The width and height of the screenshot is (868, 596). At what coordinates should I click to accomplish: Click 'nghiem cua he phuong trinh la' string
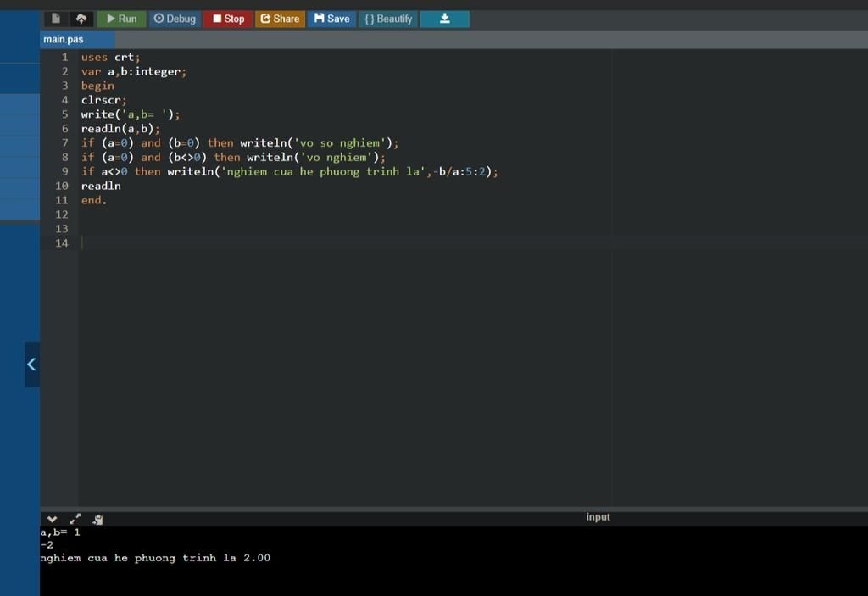click(323, 172)
